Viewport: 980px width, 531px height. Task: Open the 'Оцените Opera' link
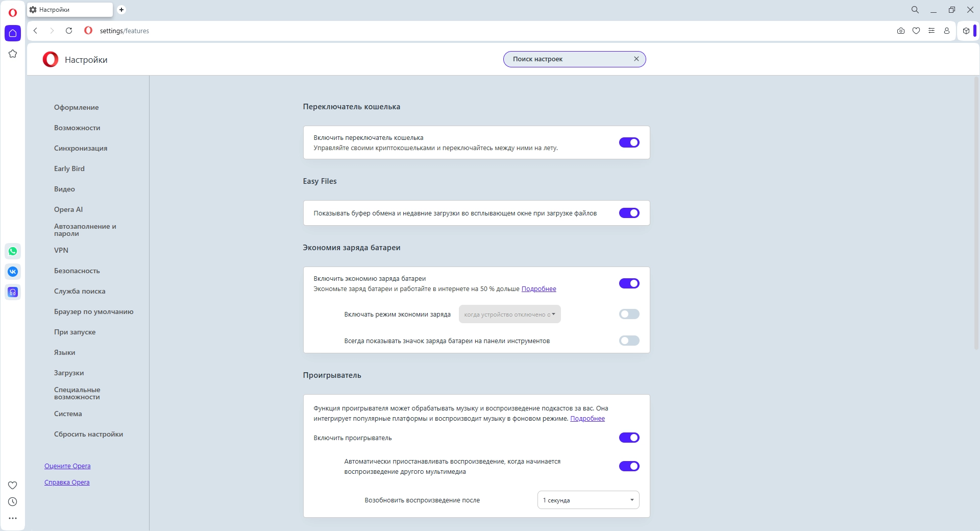pyautogui.click(x=67, y=466)
